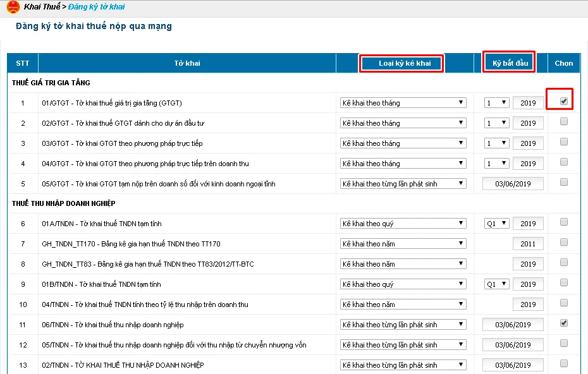Open the Khai Thuế breadcrumb link
Screen dimensions: 588x374
click(x=42, y=7)
